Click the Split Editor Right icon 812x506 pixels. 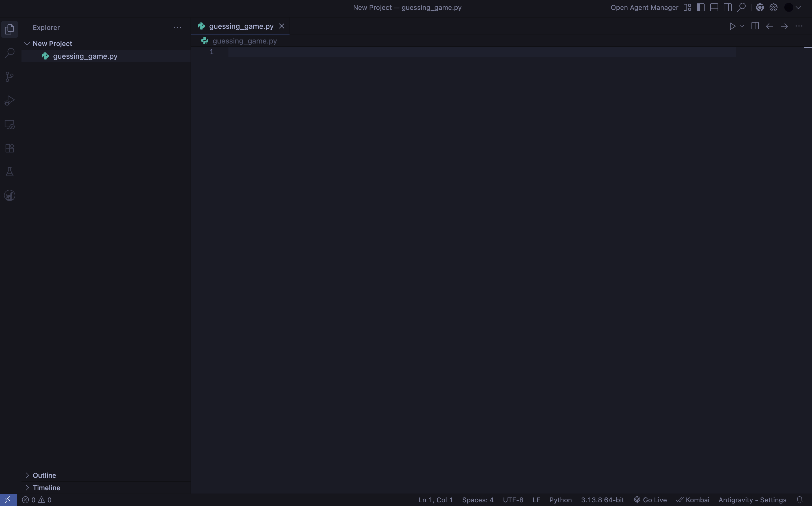pyautogui.click(x=755, y=26)
